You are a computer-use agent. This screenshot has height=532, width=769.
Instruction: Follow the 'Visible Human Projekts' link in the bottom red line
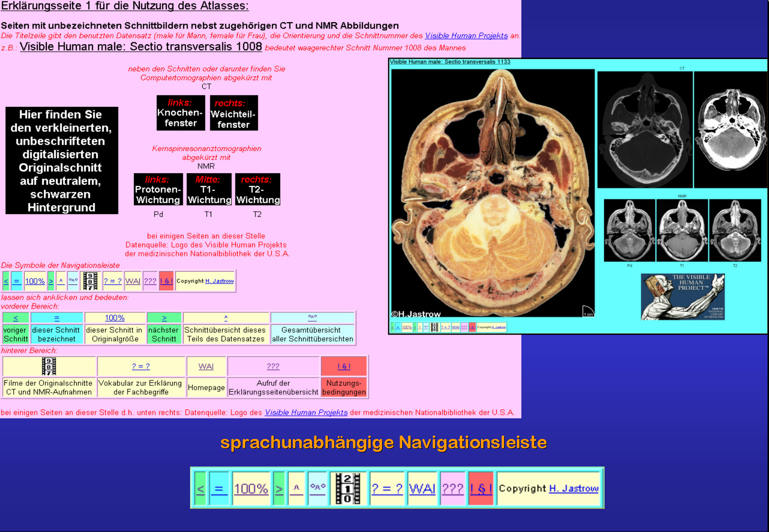click(306, 412)
